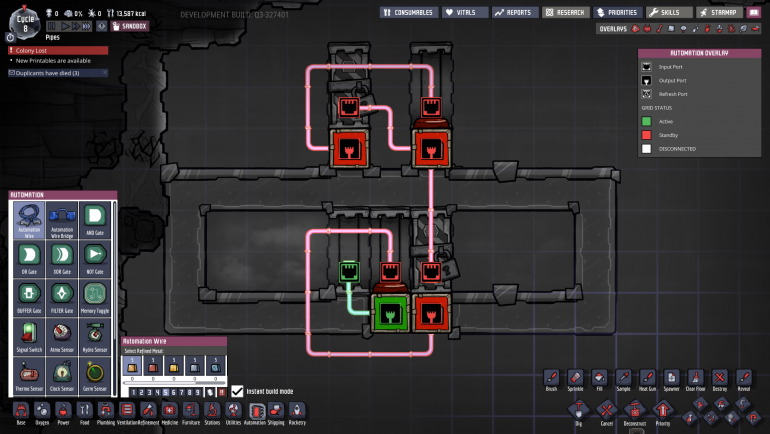Image resolution: width=770 pixels, height=434 pixels.
Task: Select the Signal Switch building
Action: click(29, 337)
